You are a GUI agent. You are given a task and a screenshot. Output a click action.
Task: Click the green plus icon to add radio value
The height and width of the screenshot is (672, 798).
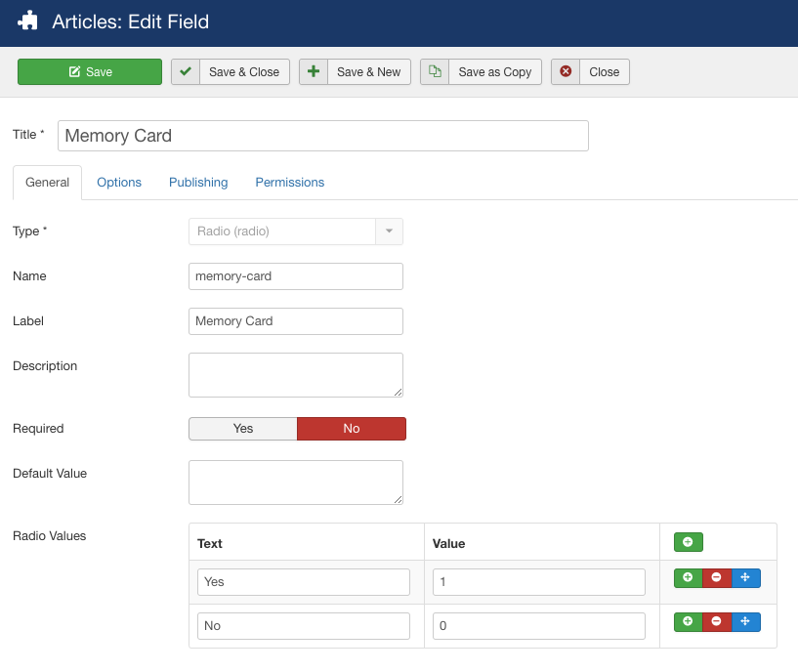688,541
